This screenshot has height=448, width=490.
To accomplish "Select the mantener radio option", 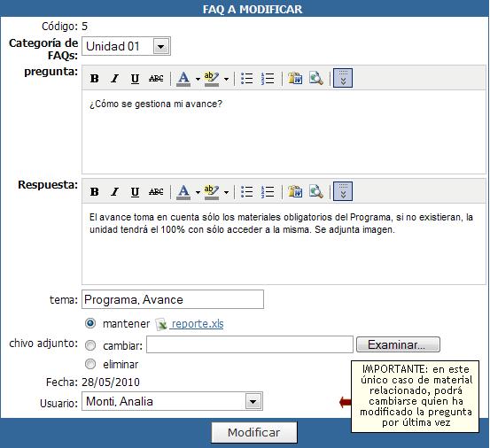I will (x=90, y=323).
